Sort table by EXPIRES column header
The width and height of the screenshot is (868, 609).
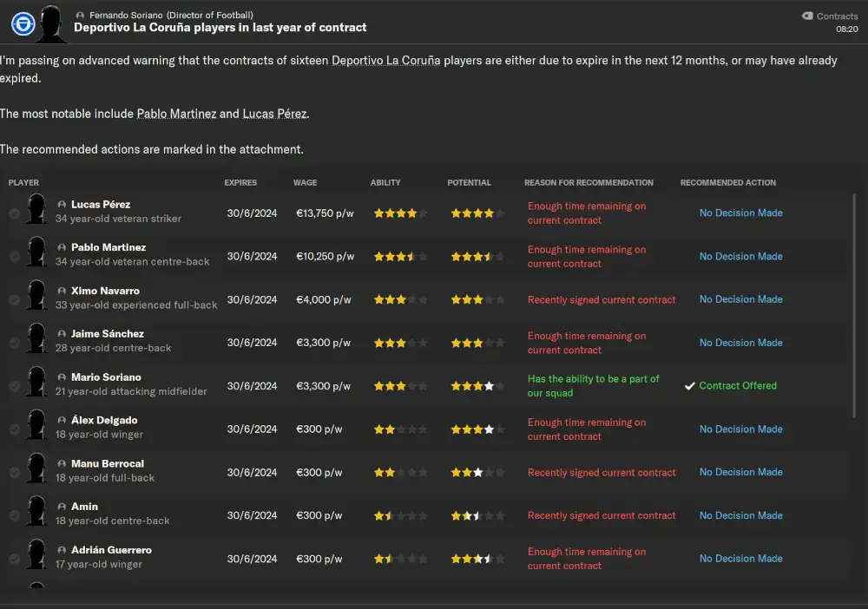coord(240,182)
